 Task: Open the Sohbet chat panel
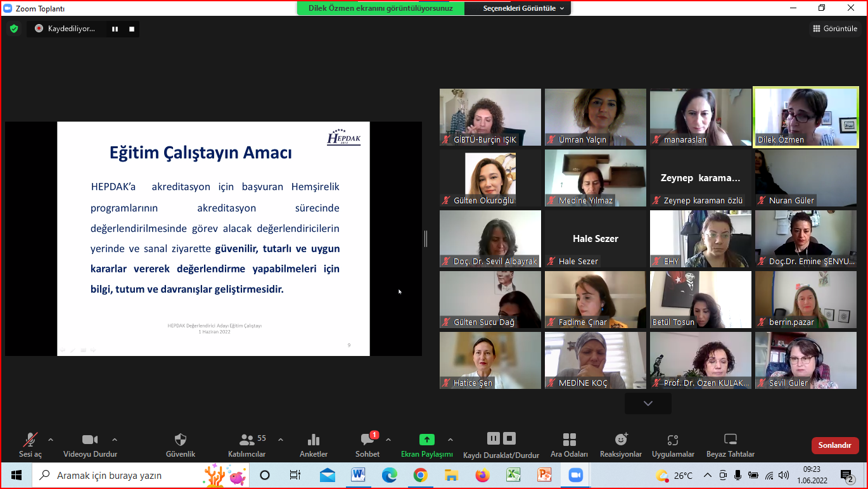[x=367, y=440]
